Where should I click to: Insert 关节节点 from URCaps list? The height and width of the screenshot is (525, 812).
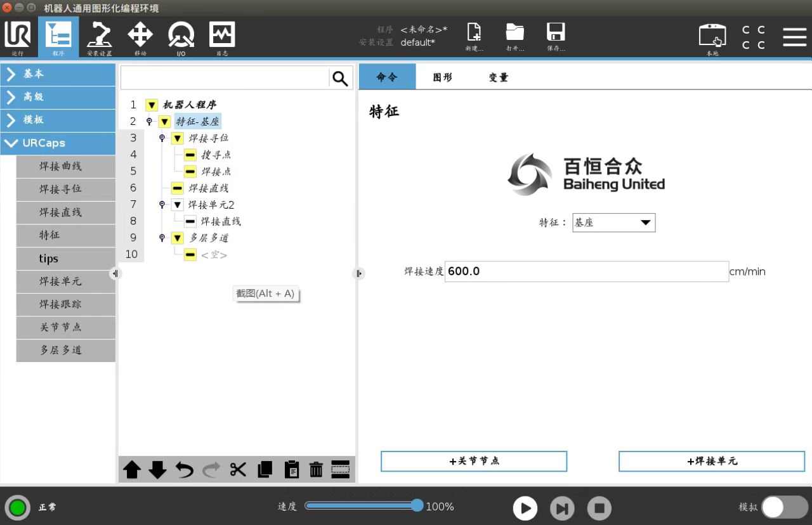(x=66, y=327)
